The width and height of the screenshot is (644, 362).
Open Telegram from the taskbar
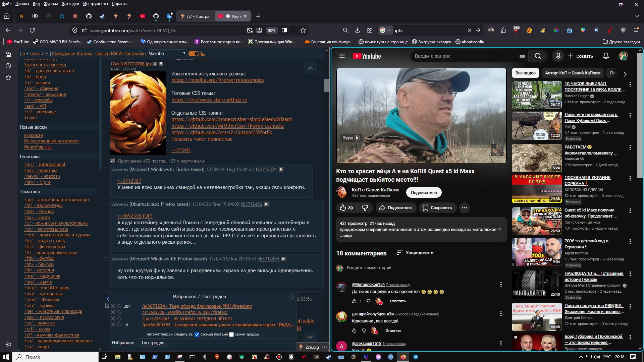[x=416, y=357]
